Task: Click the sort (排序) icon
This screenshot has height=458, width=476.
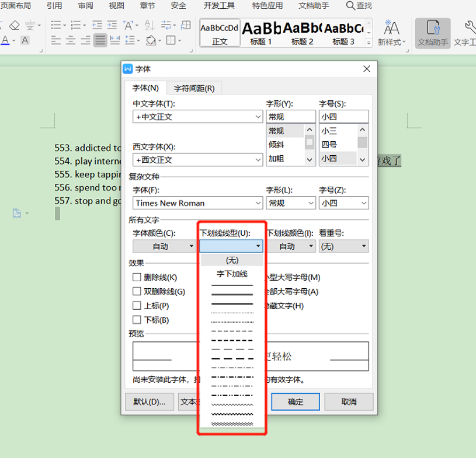Action: click(x=150, y=25)
